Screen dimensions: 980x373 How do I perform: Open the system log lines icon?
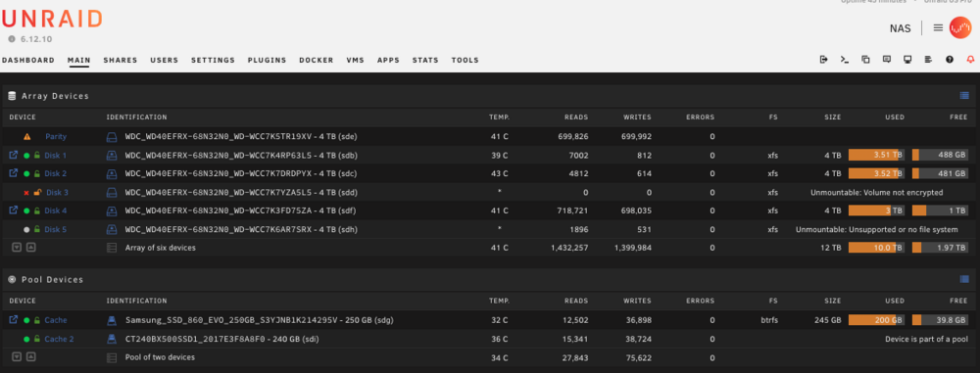click(928, 60)
